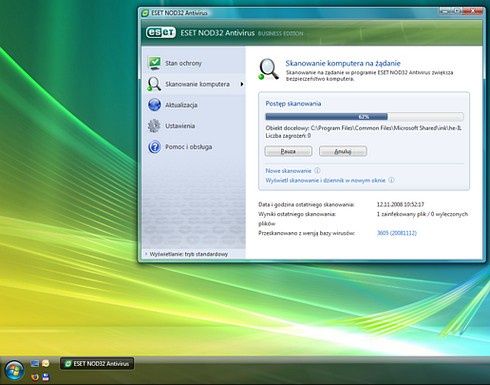Viewport: 490px width, 385px height.
Task: Click the Skanowanie komputera na żądanie heading
Action: [x=343, y=63]
